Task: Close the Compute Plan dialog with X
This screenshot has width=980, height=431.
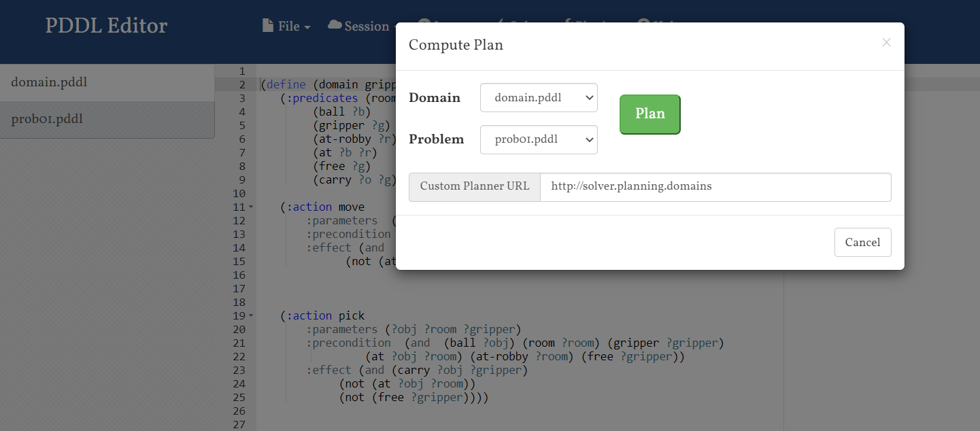Action: click(x=886, y=42)
